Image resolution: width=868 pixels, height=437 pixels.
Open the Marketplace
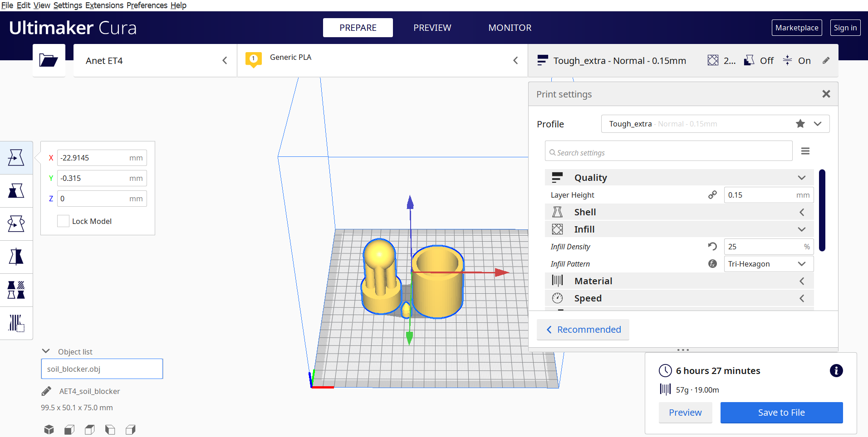click(x=797, y=28)
